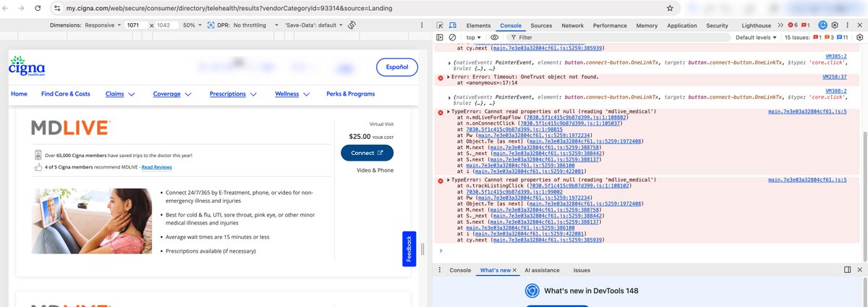Viewport: 868px width, 307px height.
Task: Click the AI assistance icon in DevTools toolbar
Action: 821,25
